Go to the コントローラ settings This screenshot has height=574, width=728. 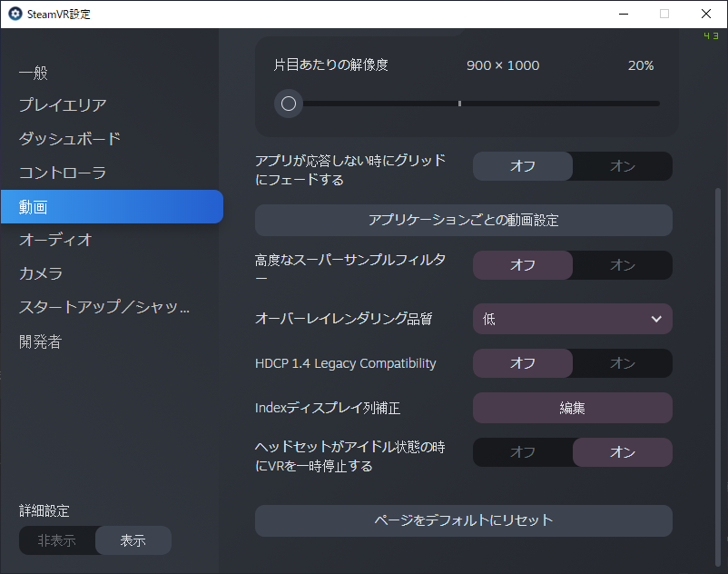point(63,173)
